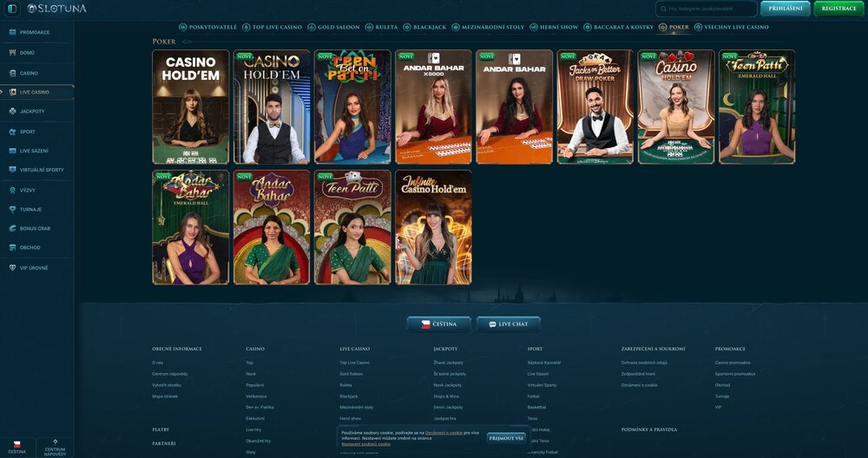
Task: Open the Jacks or Better Draw Poker game
Action: [595, 107]
